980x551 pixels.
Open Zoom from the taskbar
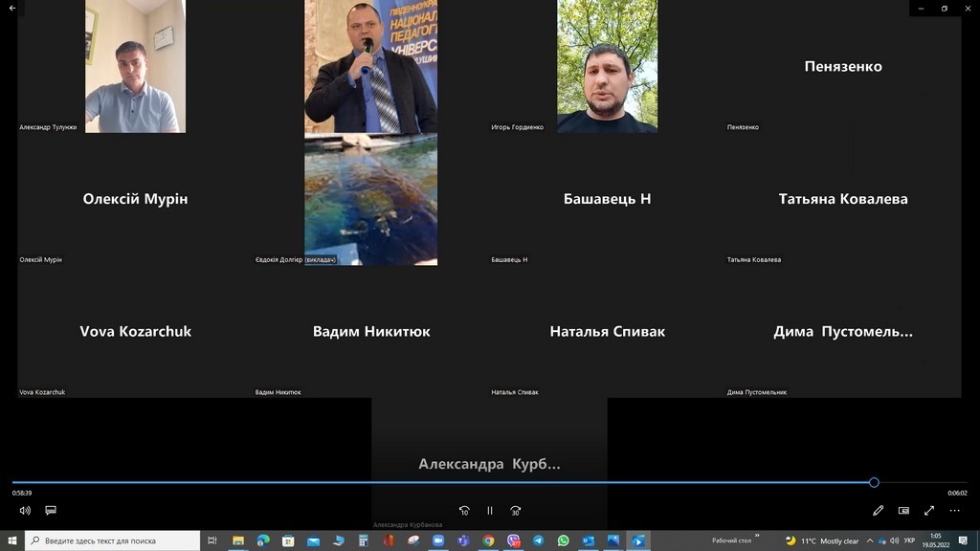click(x=438, y=540)
